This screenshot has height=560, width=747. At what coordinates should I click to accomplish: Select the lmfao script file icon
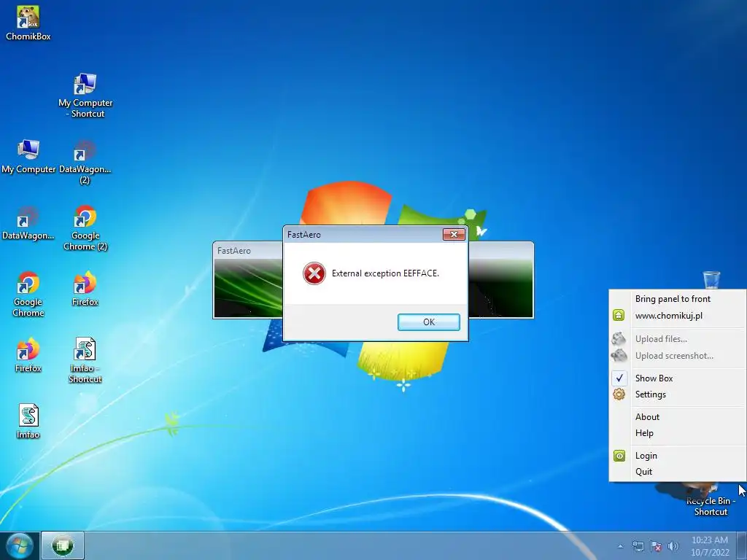click(28, 421)
